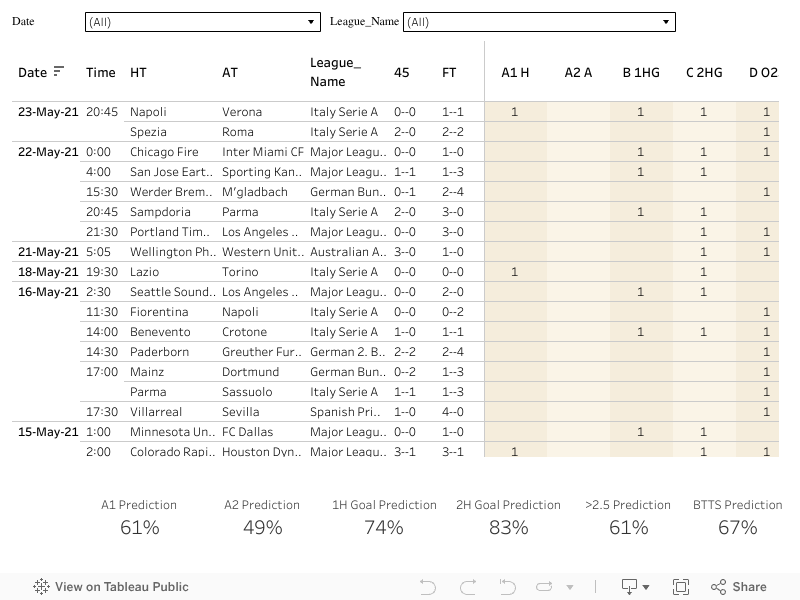
Task: Click the revert icon in toolbar
Action: tap(506, 587)
